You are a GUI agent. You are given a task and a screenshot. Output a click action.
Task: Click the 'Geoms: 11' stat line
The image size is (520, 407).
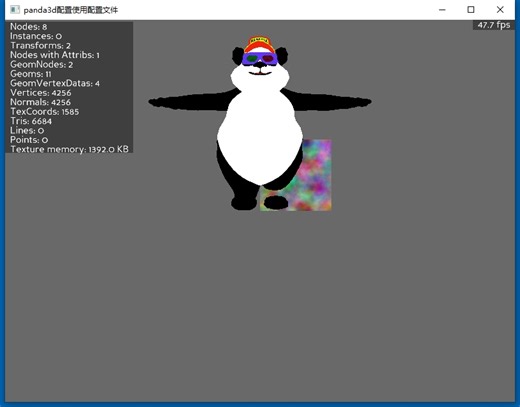[30, 74]
